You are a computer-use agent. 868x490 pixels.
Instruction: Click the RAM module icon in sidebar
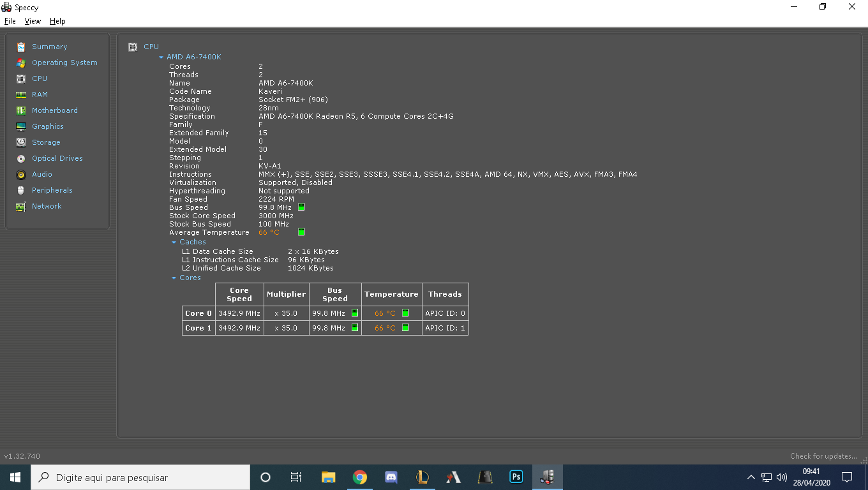point(21,94)
